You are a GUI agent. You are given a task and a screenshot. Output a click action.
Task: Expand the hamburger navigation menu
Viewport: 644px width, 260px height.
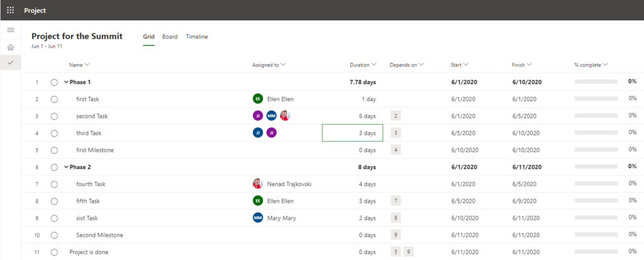click(10, 30)
